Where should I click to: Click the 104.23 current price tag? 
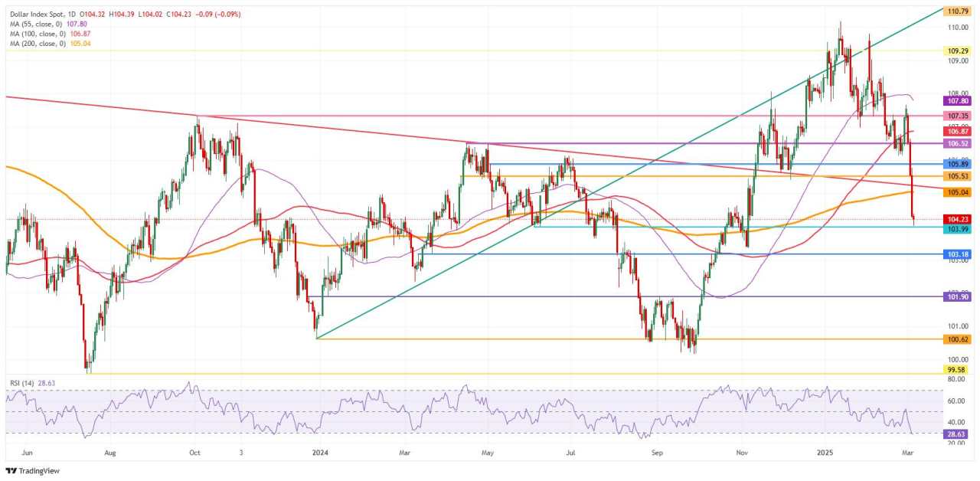959,219
